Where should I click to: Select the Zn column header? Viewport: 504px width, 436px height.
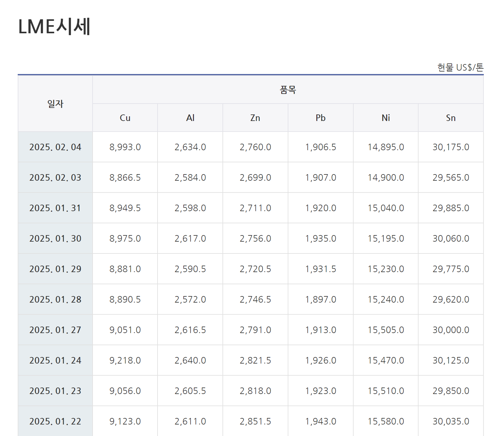click(255, 118)
